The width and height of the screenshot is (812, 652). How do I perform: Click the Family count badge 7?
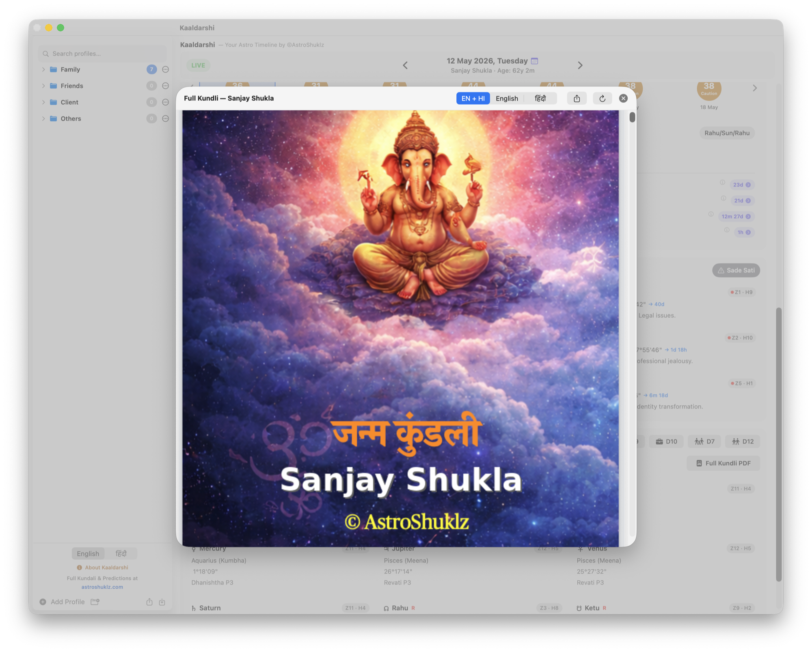click(x=151, y=69)
